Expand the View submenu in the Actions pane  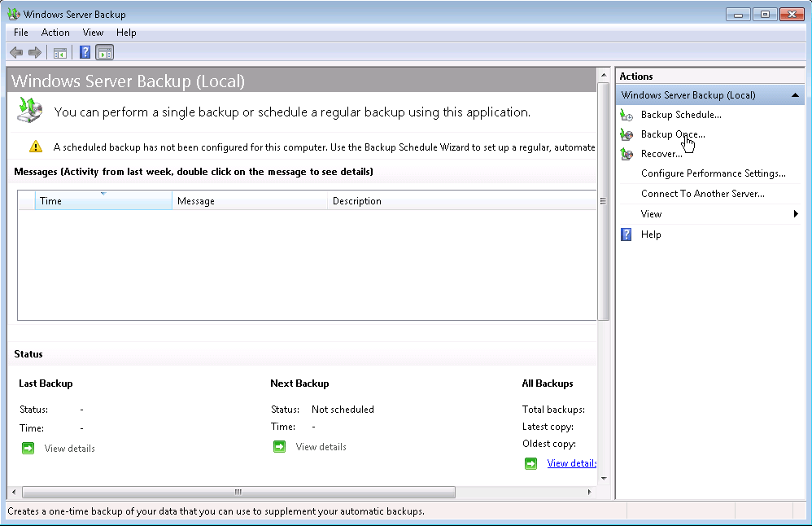click(794, 213)
